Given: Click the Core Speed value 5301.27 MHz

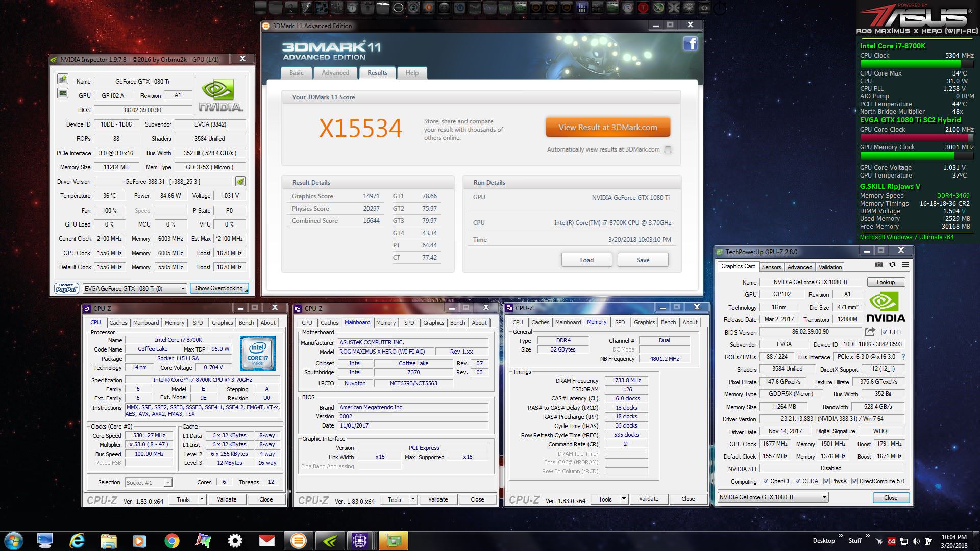Looking at the screenshot, I should pyautogui.click(x=149, y=435).
